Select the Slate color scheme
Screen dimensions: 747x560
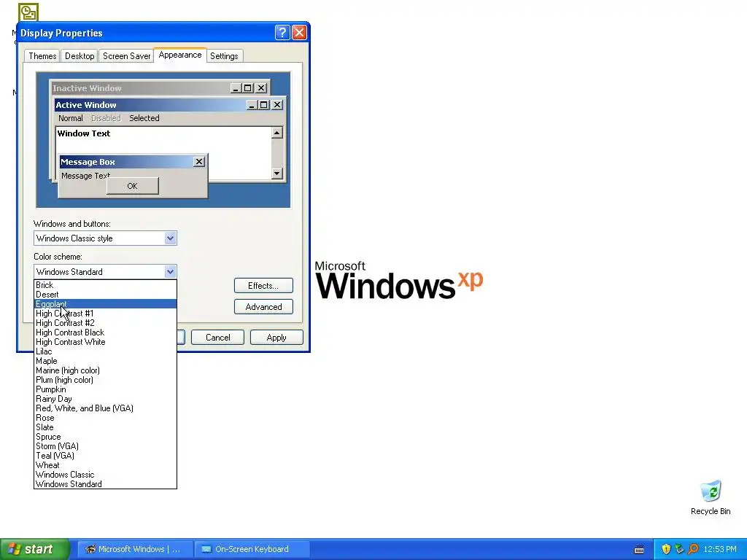coord(105,427)
